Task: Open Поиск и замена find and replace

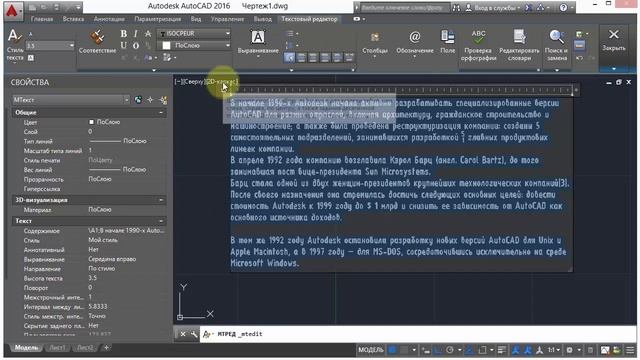Action: (x=557, y=45)
